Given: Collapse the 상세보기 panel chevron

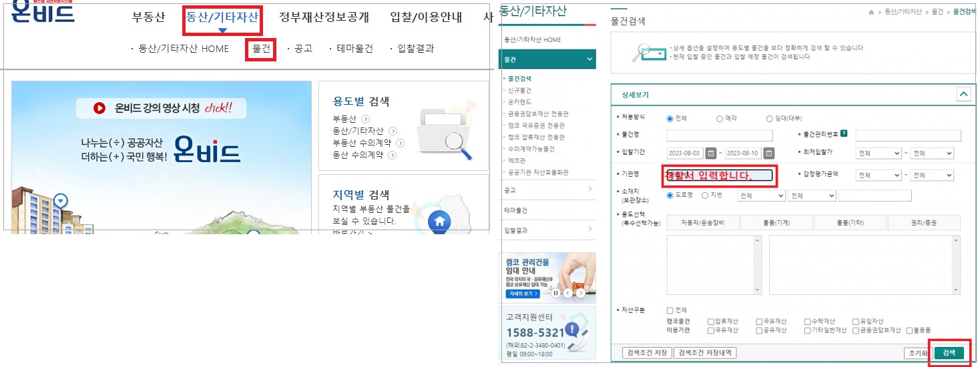Looking at the screenshot, I should [963, 95].
